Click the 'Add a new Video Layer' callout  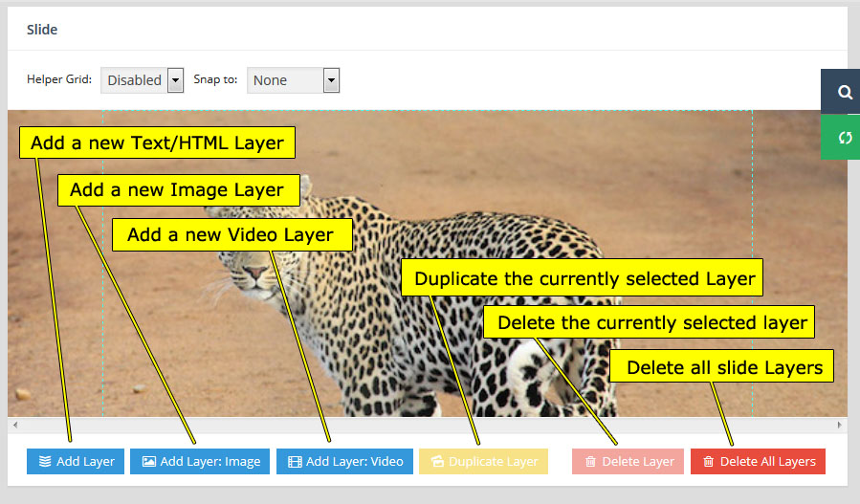pos(231,234)
